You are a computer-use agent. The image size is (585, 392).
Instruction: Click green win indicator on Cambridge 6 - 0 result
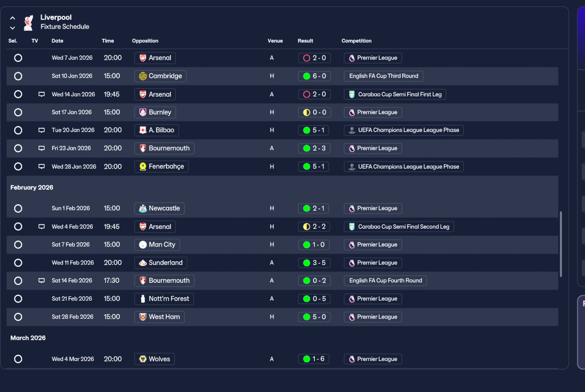[x=307, y=76]
